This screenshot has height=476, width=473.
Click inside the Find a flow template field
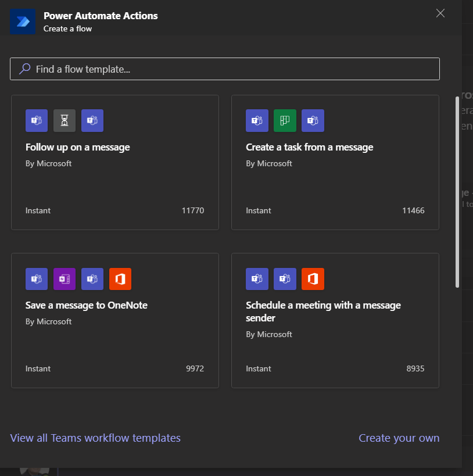(x=232, y=69)
